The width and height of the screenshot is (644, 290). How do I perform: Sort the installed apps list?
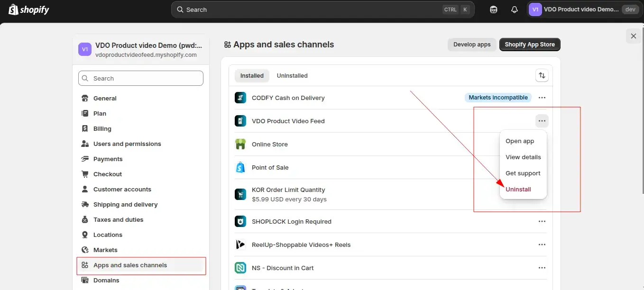pyautogui.click(x=542, y=75)
